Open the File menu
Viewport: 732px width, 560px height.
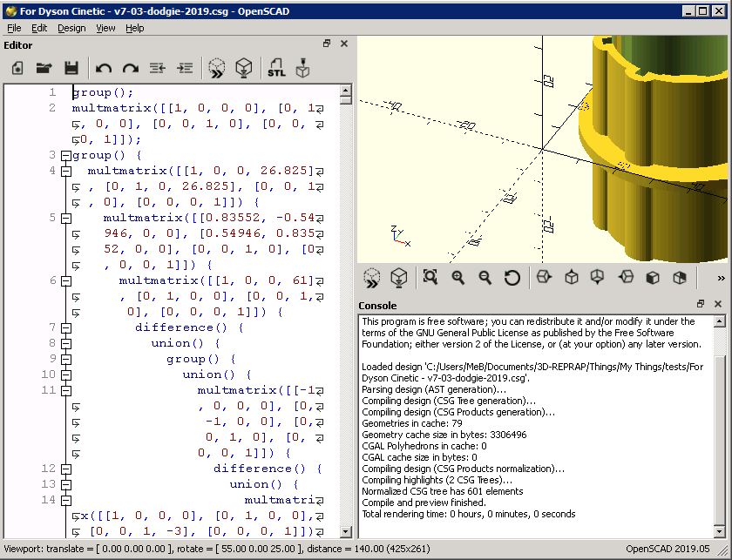14,28
